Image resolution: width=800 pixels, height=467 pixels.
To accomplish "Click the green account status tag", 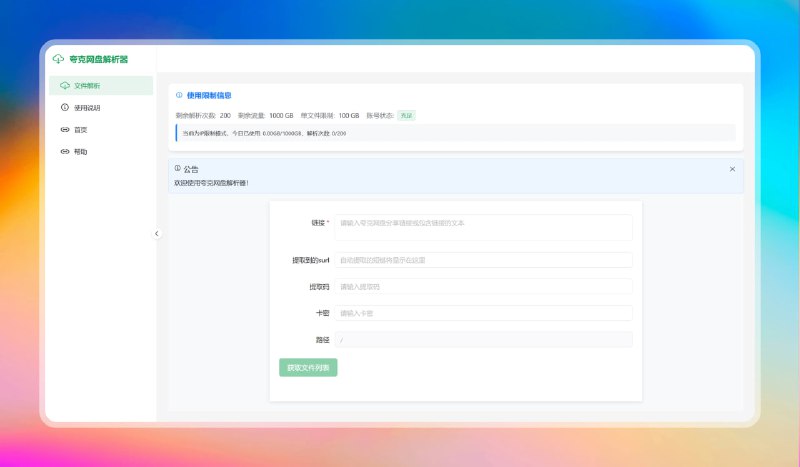I will pyautogui.click(x=406, y=116).
